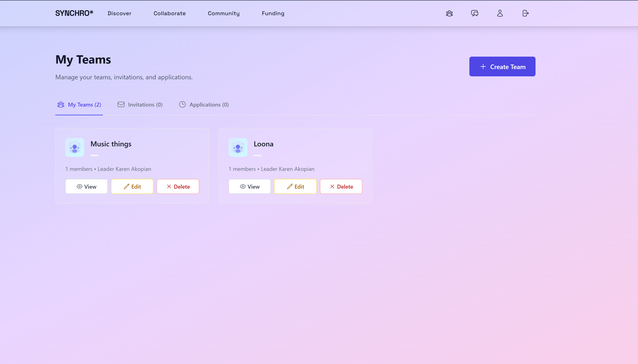The width and height of the screenshot is (638, 364).
Task: Click the Music things team avatar
Action: pos(75,147)
